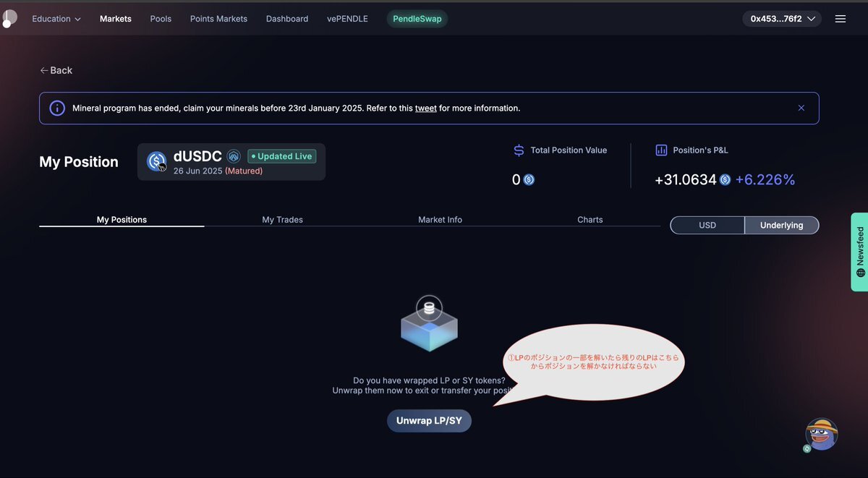
Task: Click the layered cube illustration
Action: tap(430, 323)
